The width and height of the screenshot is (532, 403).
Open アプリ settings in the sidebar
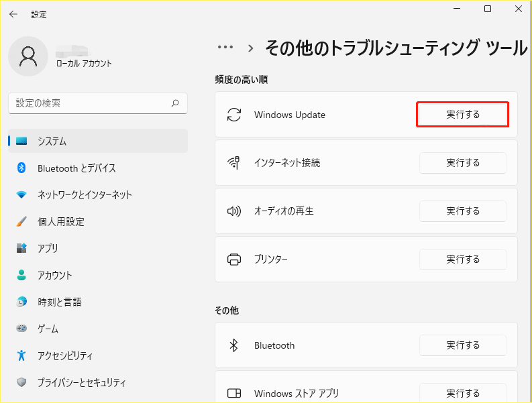click(x=48, y=249)
